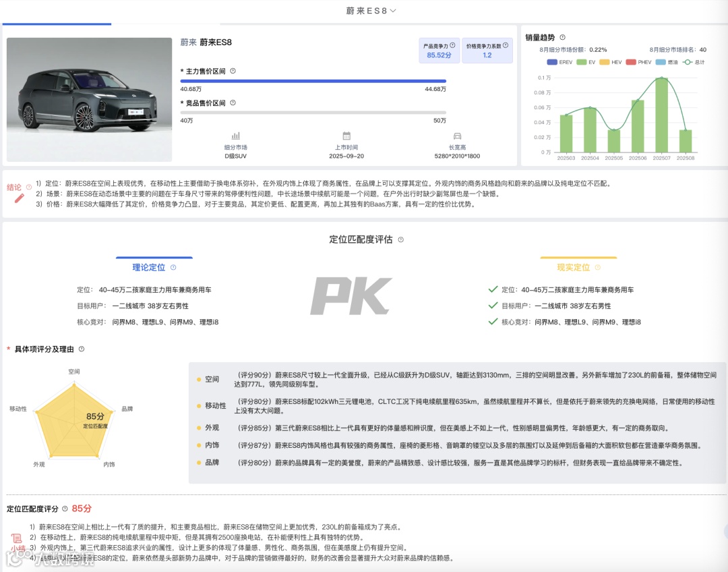Toggle the EV legend item in chart
The width and height of the screenshot is (728, 572).
click(x=586, y=62)
